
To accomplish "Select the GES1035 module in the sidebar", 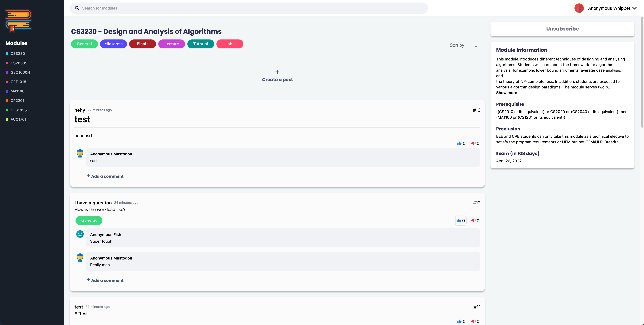I will (x=18, y=110).
